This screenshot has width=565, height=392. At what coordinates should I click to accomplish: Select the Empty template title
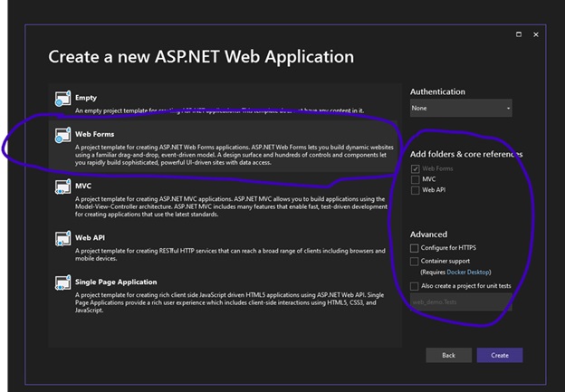[x=86, y=98]
